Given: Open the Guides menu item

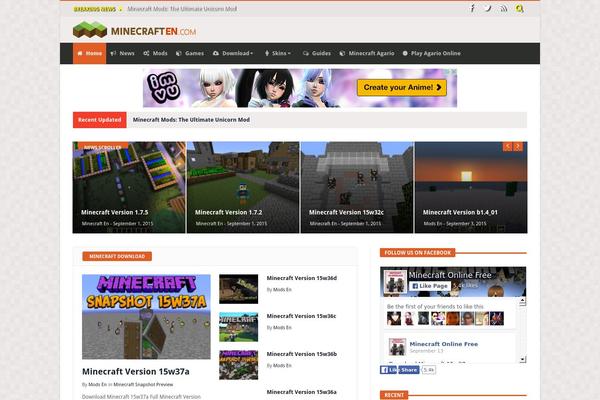Looking at the screenshot, I should click(x=317, y=53).
